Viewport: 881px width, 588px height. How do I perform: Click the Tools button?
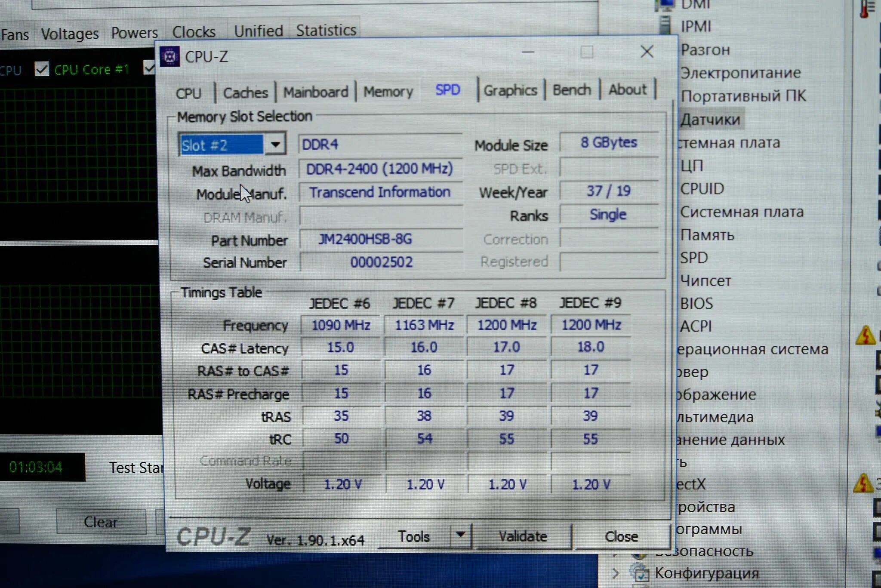(x=414, y=536)
